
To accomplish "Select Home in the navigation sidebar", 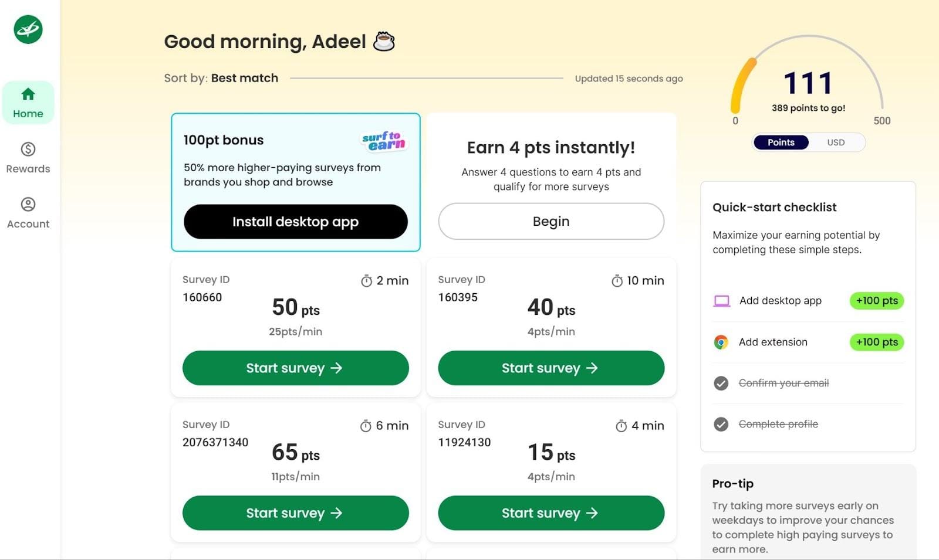I will [x=28, y=101].
